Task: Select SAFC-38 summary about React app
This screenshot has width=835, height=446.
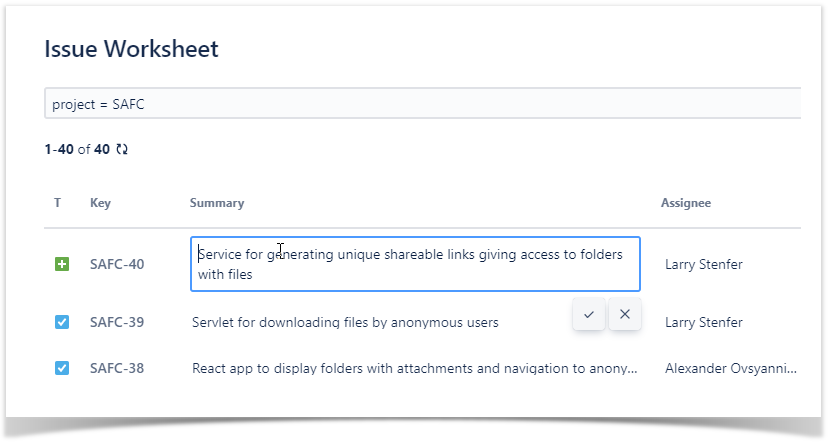Action: [414, 368]
